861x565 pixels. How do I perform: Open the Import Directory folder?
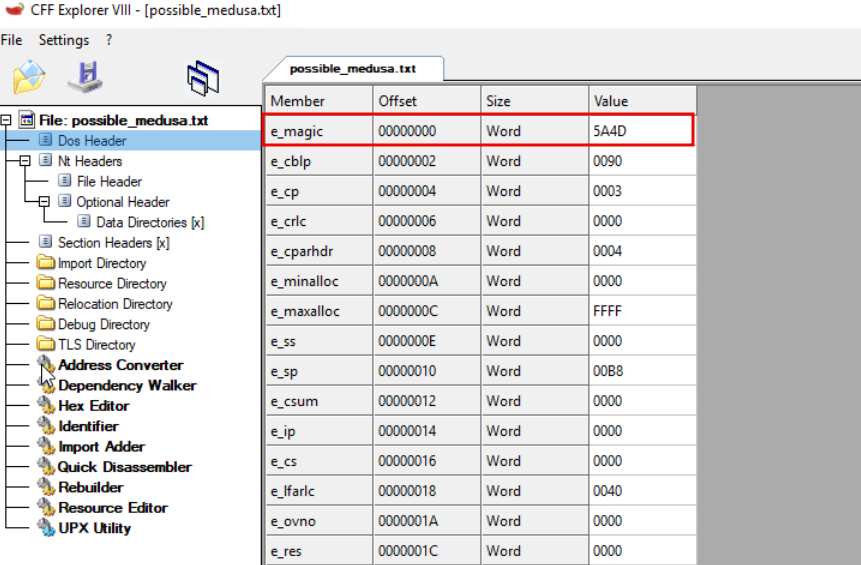(x=101, y=263)
